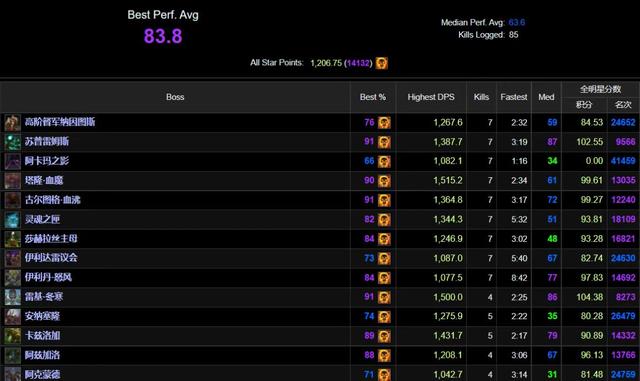Sort by Kills column header
Viewport: 640px width, 381px height.
coord(481,97)
